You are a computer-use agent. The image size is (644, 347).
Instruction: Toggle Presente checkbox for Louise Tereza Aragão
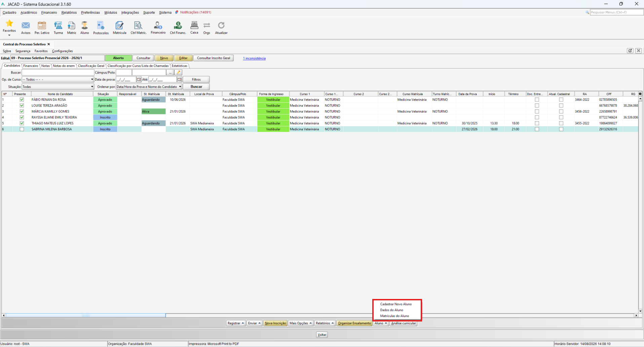click(x=22, y=105)
